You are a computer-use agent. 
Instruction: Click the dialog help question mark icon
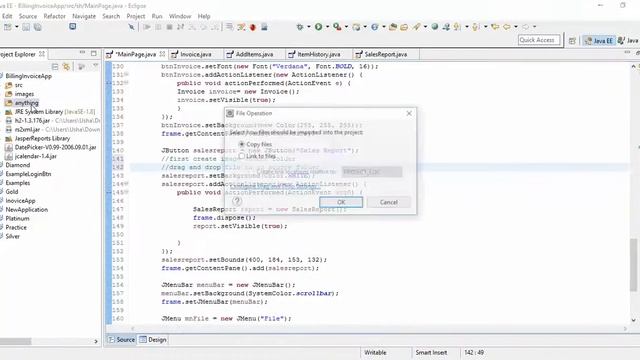237,201
